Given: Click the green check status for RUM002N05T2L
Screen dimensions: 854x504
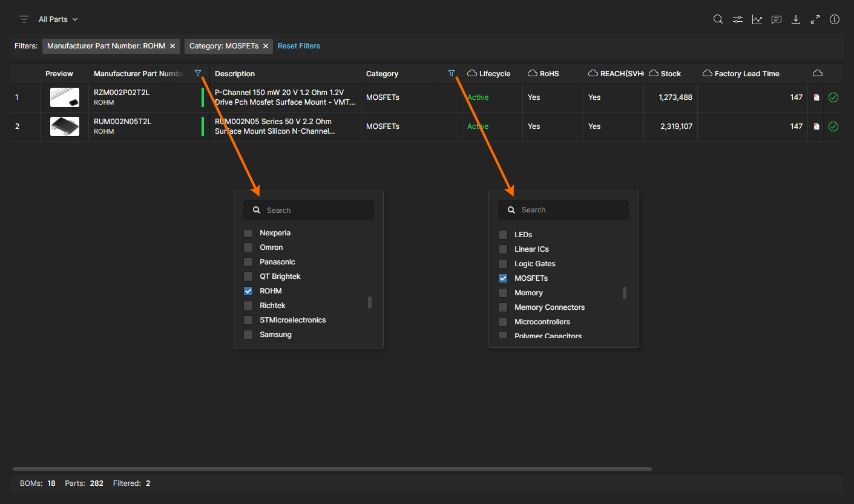Looking at the screenshot, I should 833,126.
